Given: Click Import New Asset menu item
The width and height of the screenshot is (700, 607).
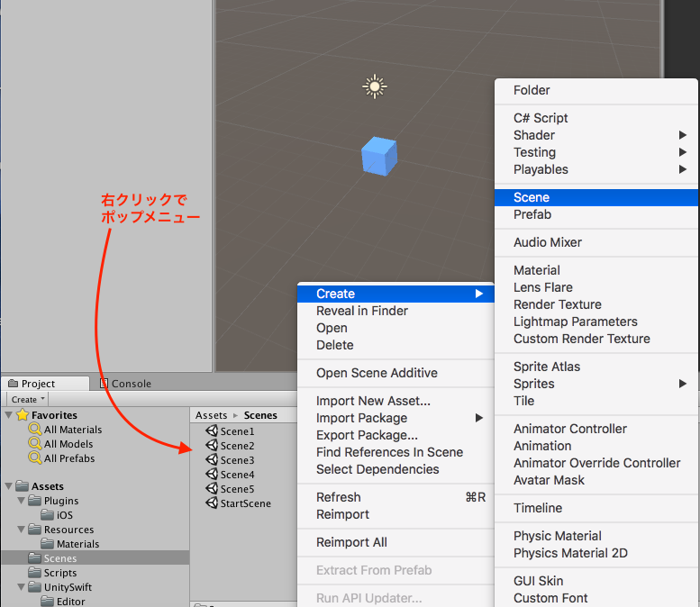Looking at the screenshot, I should coord(395,401).
